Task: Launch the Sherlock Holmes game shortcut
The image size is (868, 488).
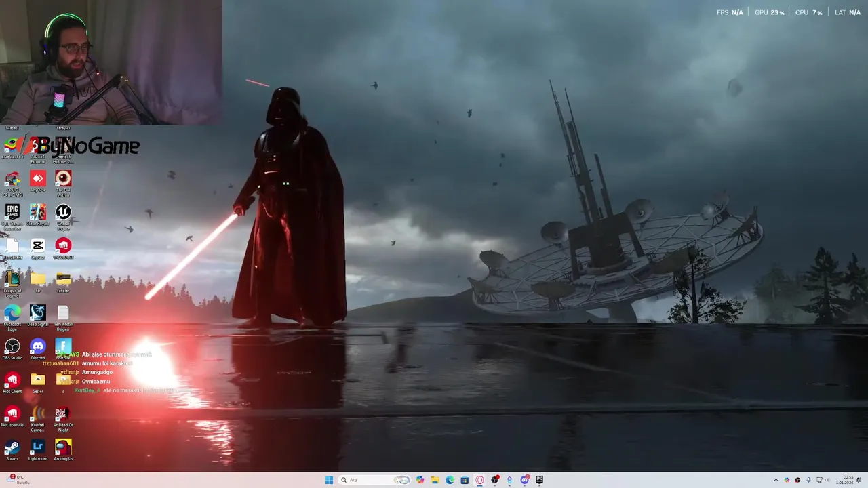Action: [63, 150]
